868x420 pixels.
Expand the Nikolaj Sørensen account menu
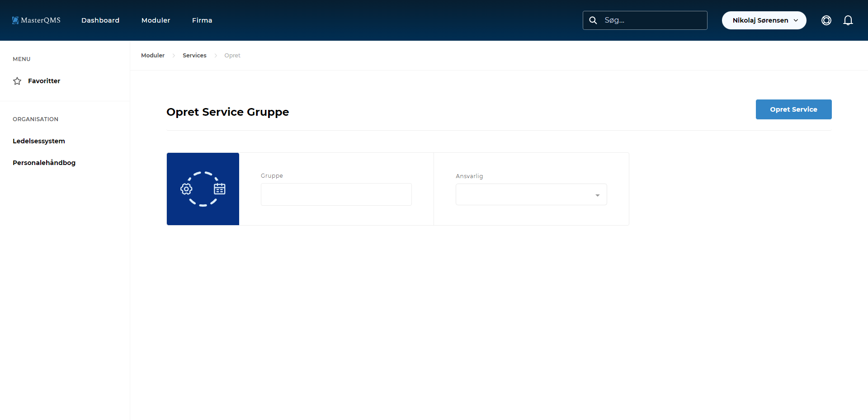764,20
